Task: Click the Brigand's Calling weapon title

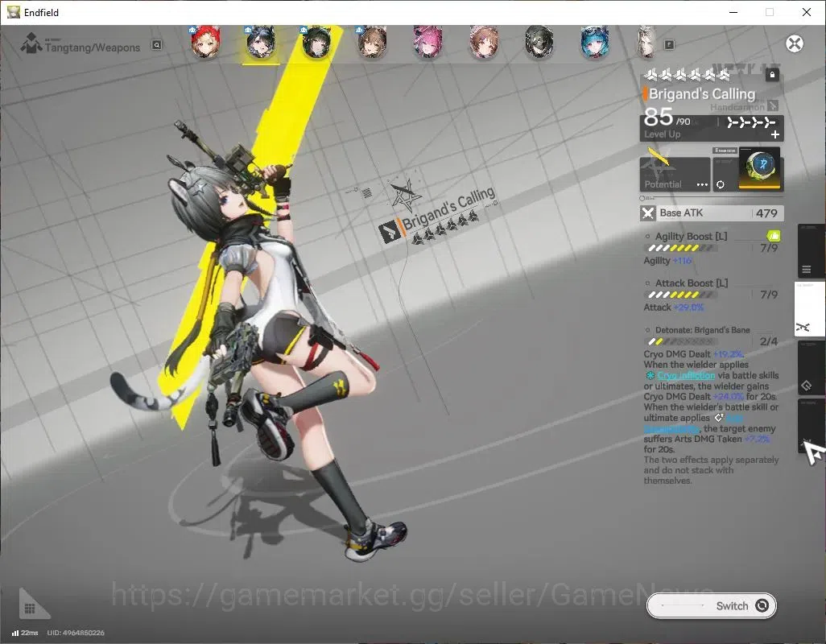Action: 702,94
